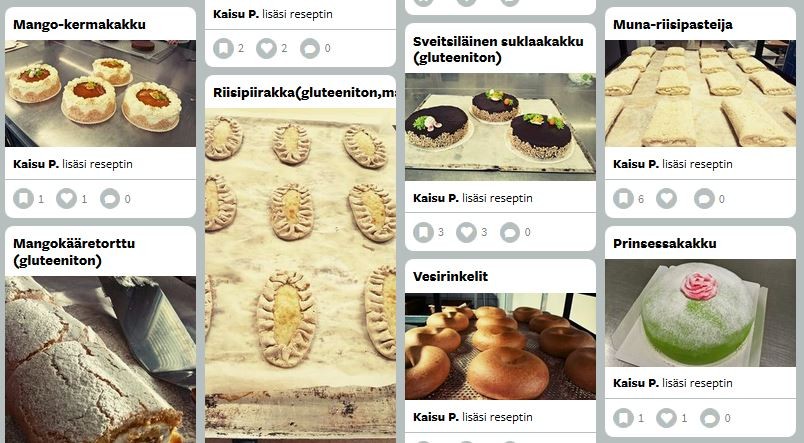Open comments on Mango-kermakakku card
Image resolution: width=804 pixels, height=443 pixels.
[x=110, y=198]
